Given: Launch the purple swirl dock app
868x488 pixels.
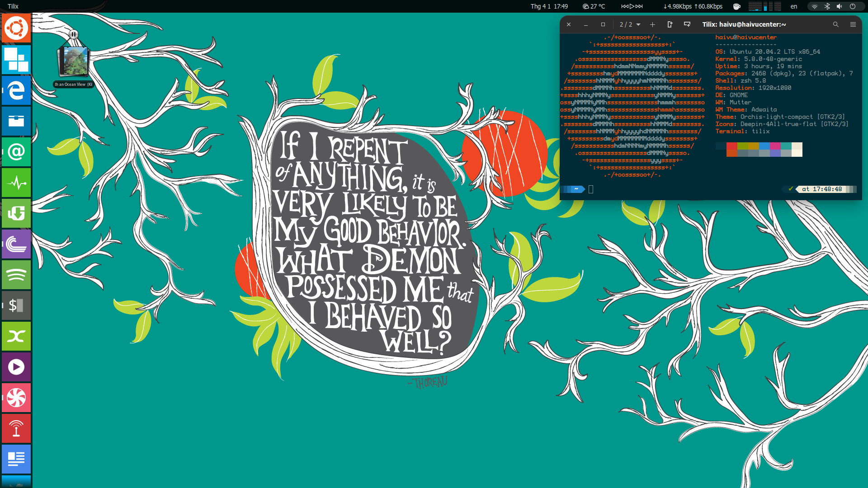Looking at the screenshot, I should (x=16, y=244).
